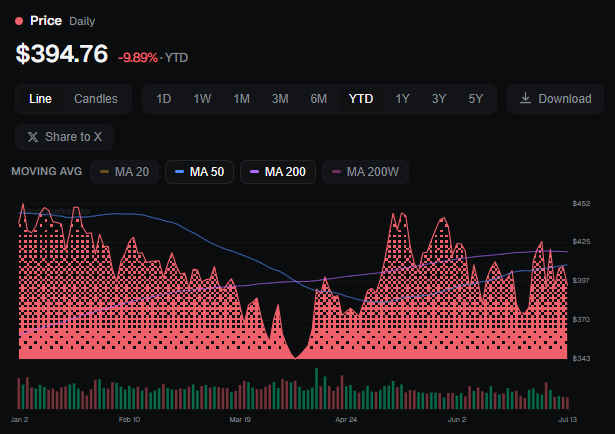Select the 3M time range
The height and width of the screenshot is (434, 615).
(x=280, y=99)
